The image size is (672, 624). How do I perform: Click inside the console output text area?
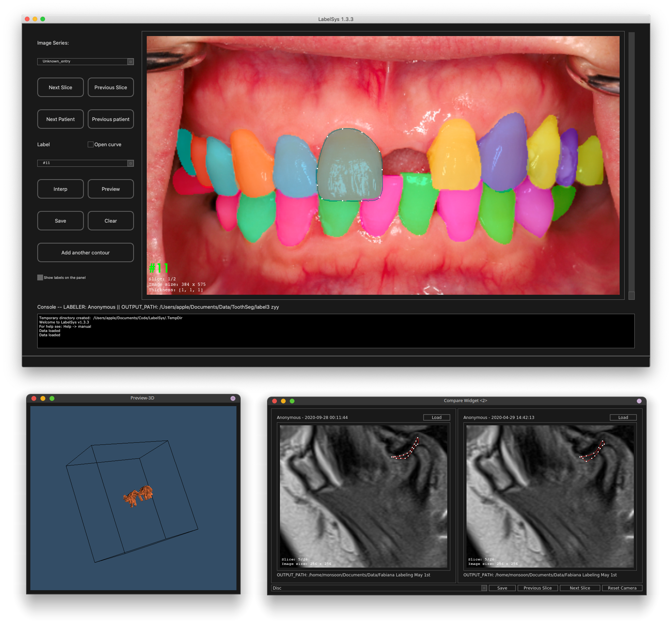pos(335,331)
